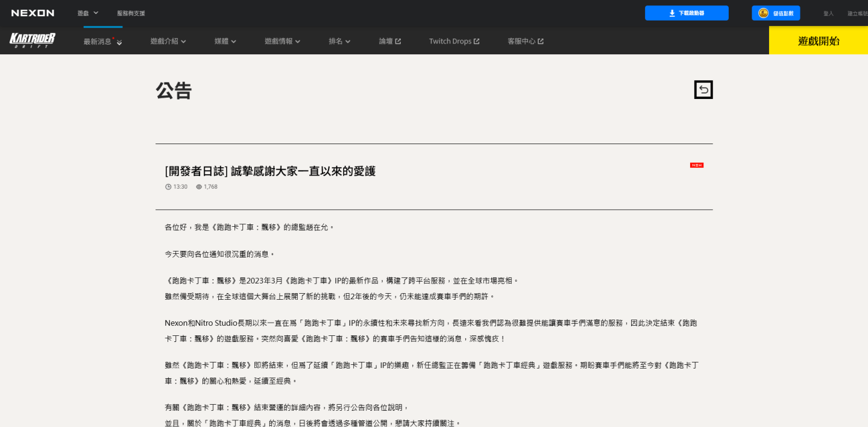Click the back-to-list return arrow icon
868x427 pixels.
coord(703,90)
